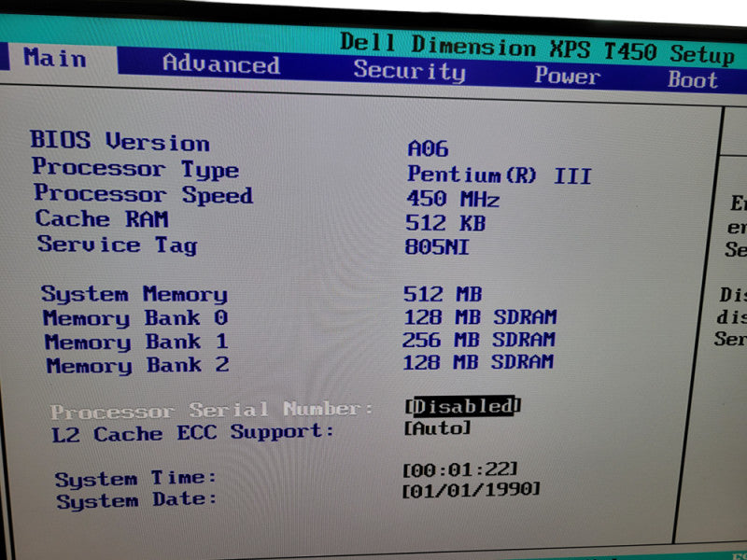Image resolution: width=747 pixels, height=560 pixels.
Task: Click the 805NI service tag value
Action: (x=437, y=247)
